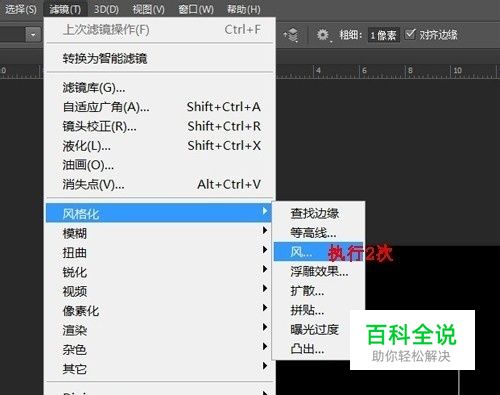
Task: Open the 帮助(H) menu
Action: pos(244,9)
